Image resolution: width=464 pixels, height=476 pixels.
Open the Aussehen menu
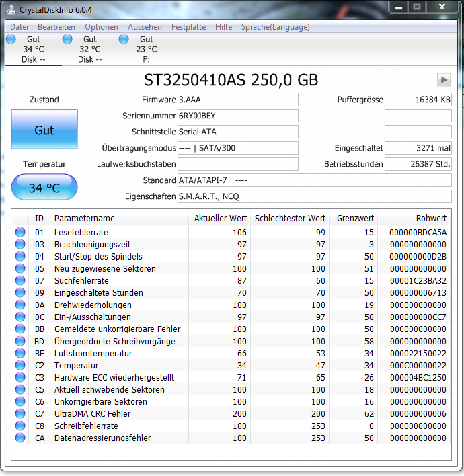tap(145, 27)
